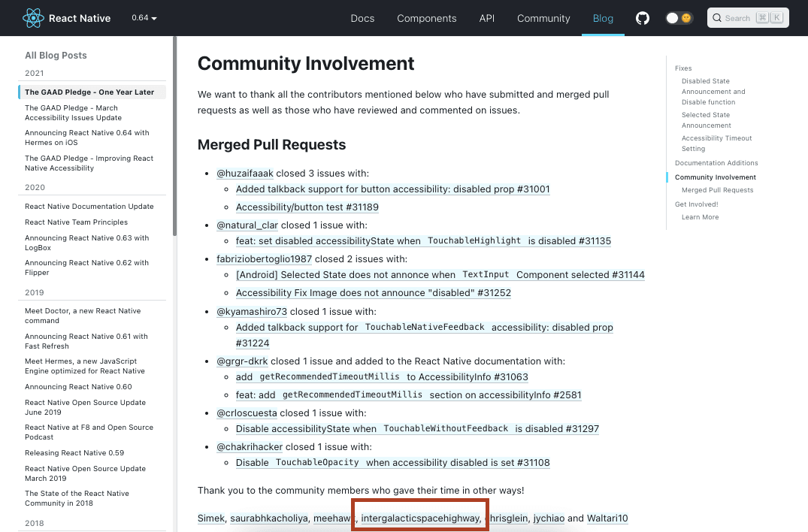Viewport: 808px width, 532px height.
Task: Open the @huzaifaaak profile link
Action: (245, 174)
